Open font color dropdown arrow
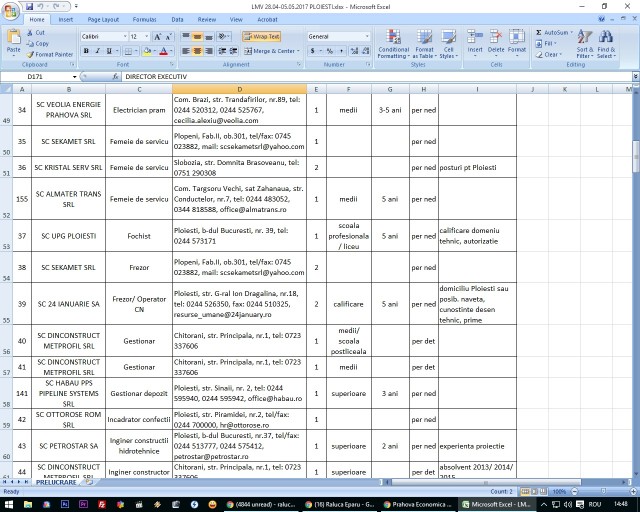The width and height of the screenshot is (640, 512). coord(171,51)
